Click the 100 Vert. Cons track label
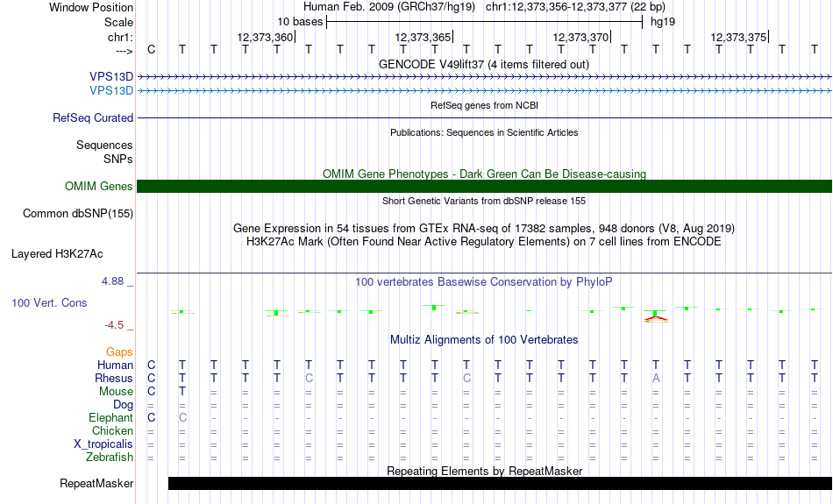Image resolution: width=833 pixels, height=504 pixels. tap(49, 302)
